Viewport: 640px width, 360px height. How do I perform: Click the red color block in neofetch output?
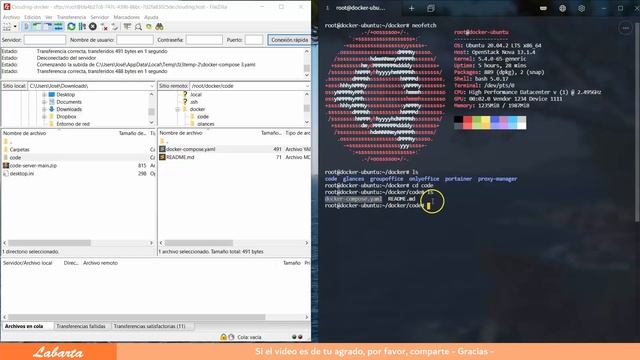coord(467,122)
